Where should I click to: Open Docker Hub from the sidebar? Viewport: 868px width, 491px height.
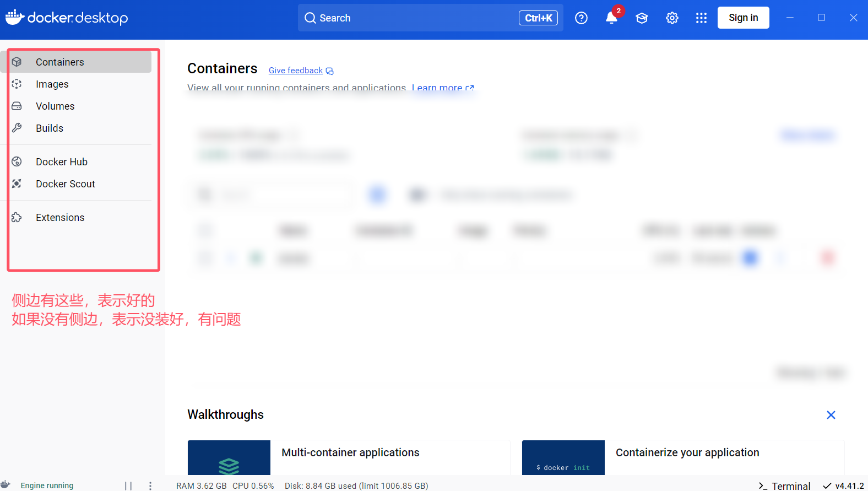77,161
